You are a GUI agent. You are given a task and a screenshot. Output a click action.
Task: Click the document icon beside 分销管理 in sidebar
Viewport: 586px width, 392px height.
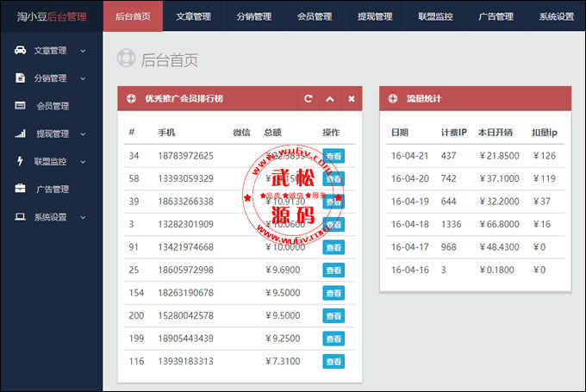(x=20, y=78)
